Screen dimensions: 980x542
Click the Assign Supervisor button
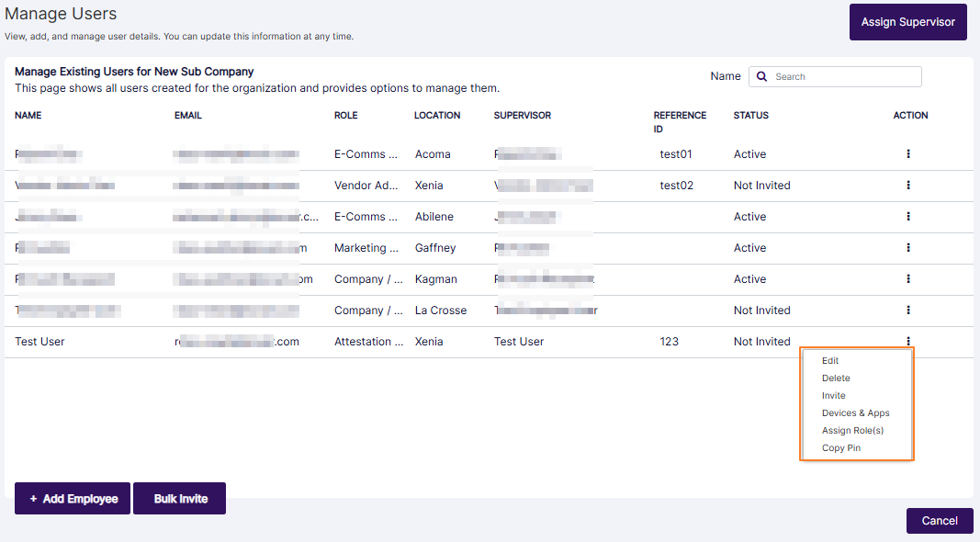[907, 21]
